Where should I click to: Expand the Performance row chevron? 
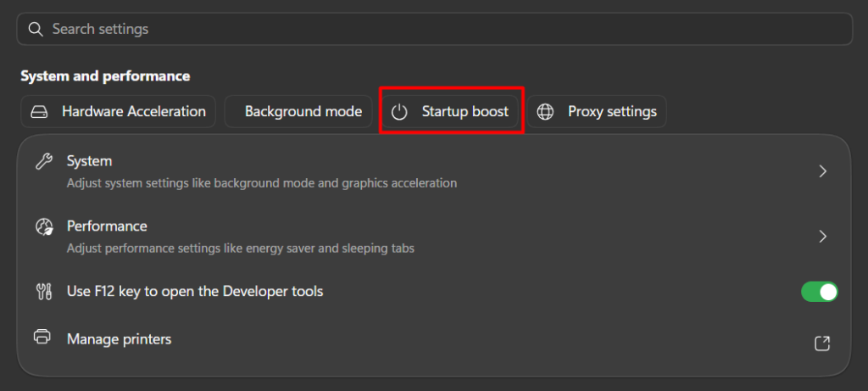coord(822,237)
